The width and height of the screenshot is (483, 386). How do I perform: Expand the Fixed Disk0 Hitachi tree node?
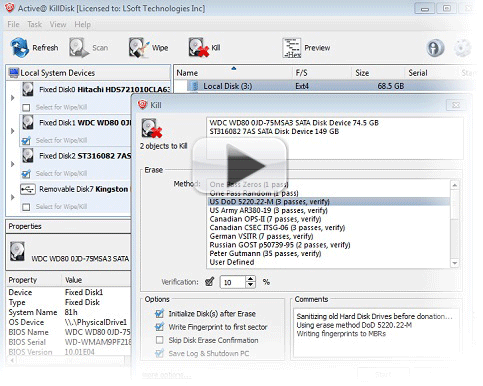(x=13, y=98)
